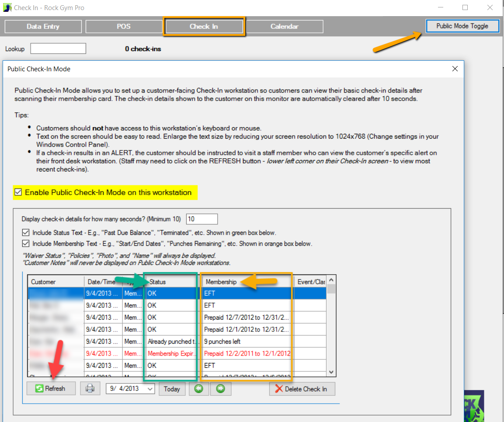
Task: Click the Lookup input field
Action: [58, 49]
